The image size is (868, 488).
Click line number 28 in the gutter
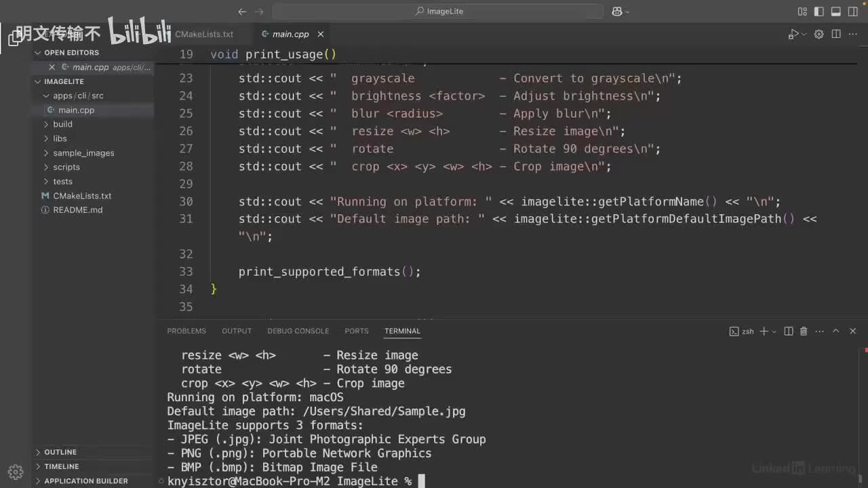(x=186, y=166)
